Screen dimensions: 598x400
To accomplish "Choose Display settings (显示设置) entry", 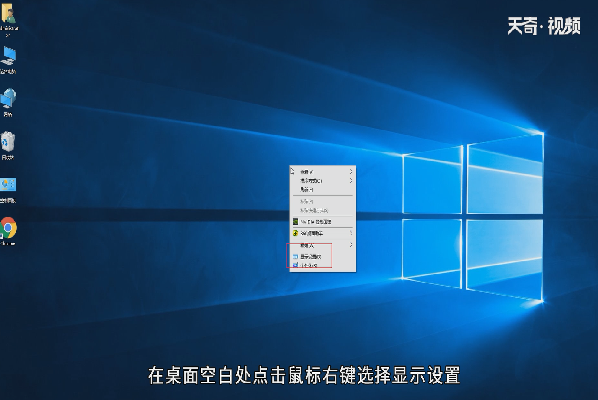I will coord(323,257).
